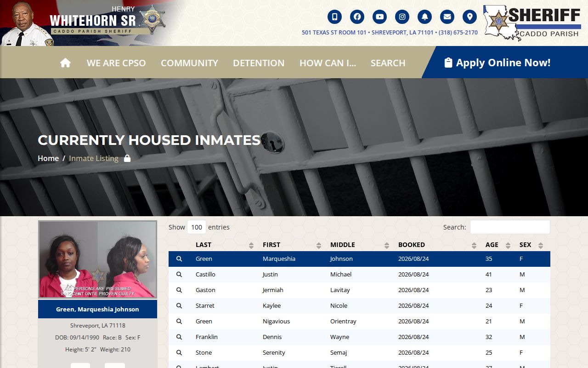
Task: Select the Gaston Jermiah table row
Action: [359, 290]
